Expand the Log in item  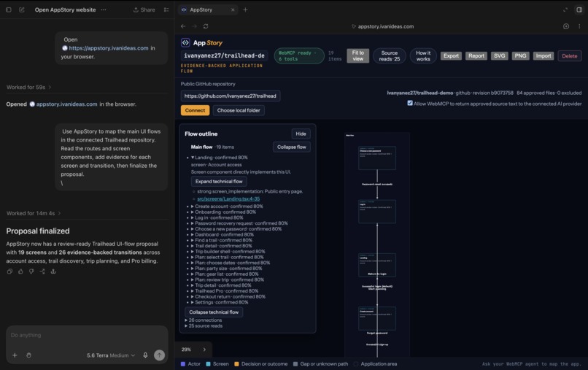(217, 217)
